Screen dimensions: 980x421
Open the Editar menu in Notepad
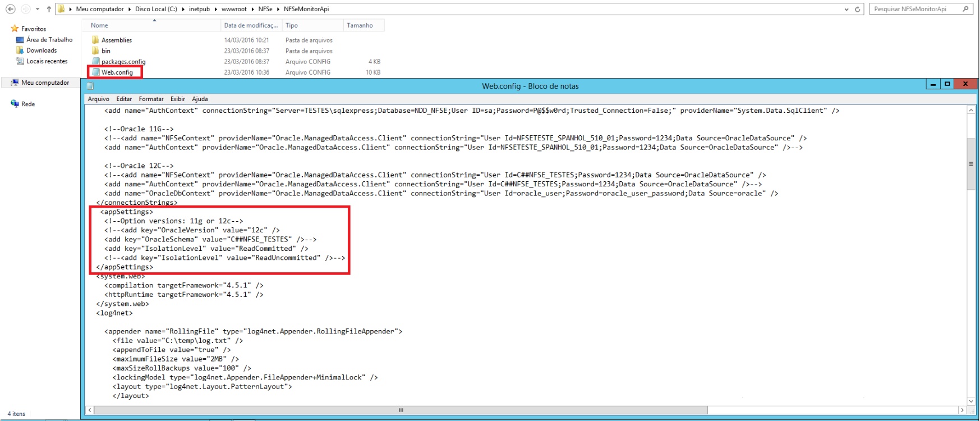click(124, 99)
